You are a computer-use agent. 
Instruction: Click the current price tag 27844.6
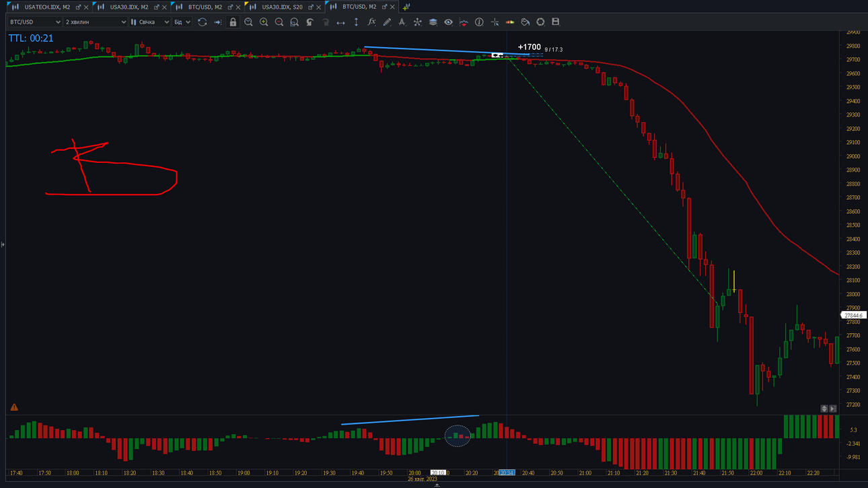(853, 315)
